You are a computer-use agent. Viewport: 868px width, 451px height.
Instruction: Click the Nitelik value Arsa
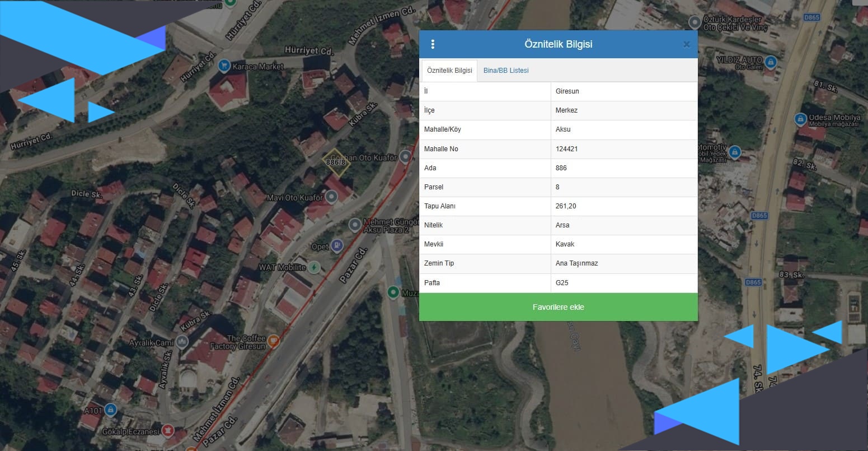click(562, 225)
